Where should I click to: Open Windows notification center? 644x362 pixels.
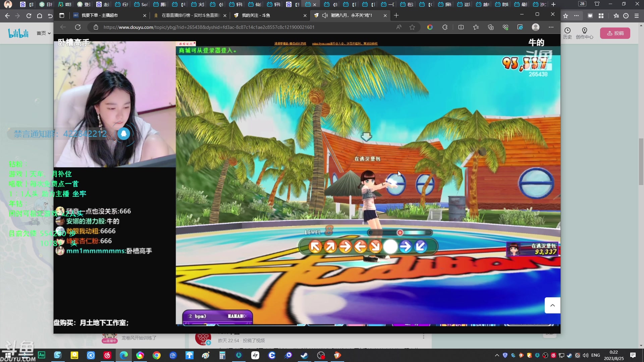coord(633,355)
